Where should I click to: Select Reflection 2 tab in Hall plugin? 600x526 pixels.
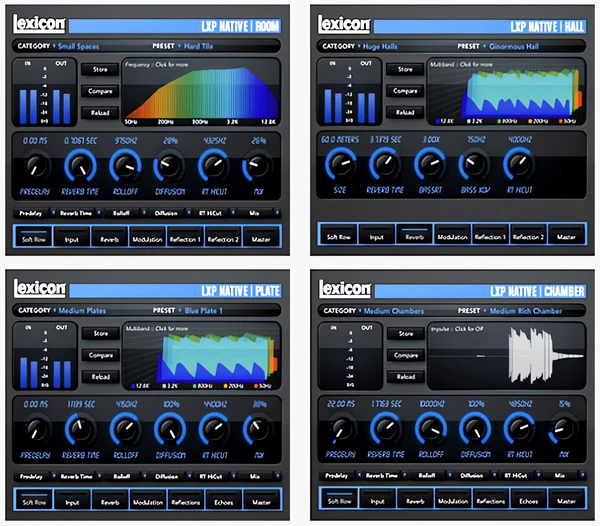[x=528, y=234]
